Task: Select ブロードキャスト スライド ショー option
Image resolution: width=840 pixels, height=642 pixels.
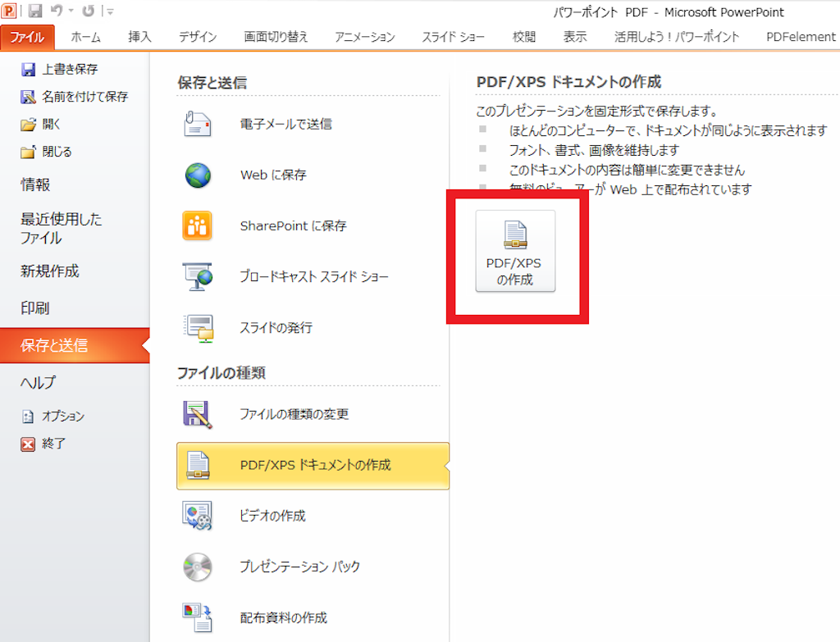Action: [x=313, y=277]
